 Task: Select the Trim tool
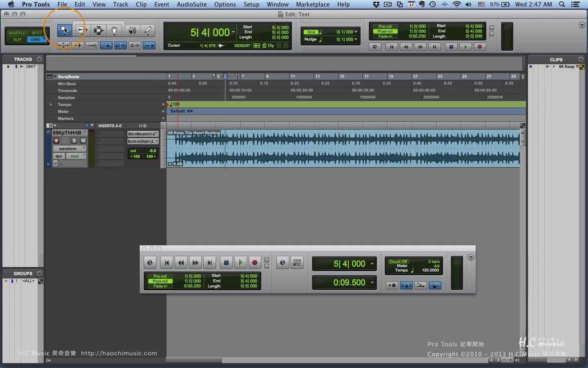tap(82, 30)
